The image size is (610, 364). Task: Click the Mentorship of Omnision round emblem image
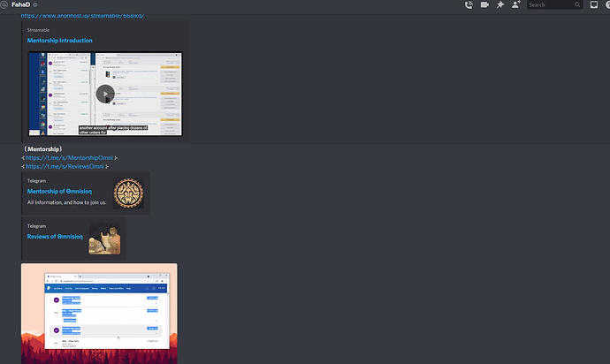[x=128, y=193]
